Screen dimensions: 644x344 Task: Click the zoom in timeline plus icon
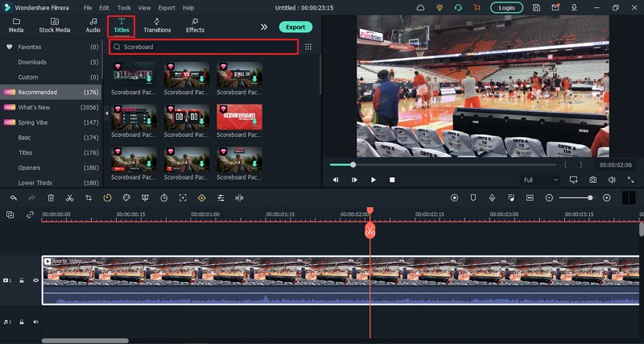point(607,197)
